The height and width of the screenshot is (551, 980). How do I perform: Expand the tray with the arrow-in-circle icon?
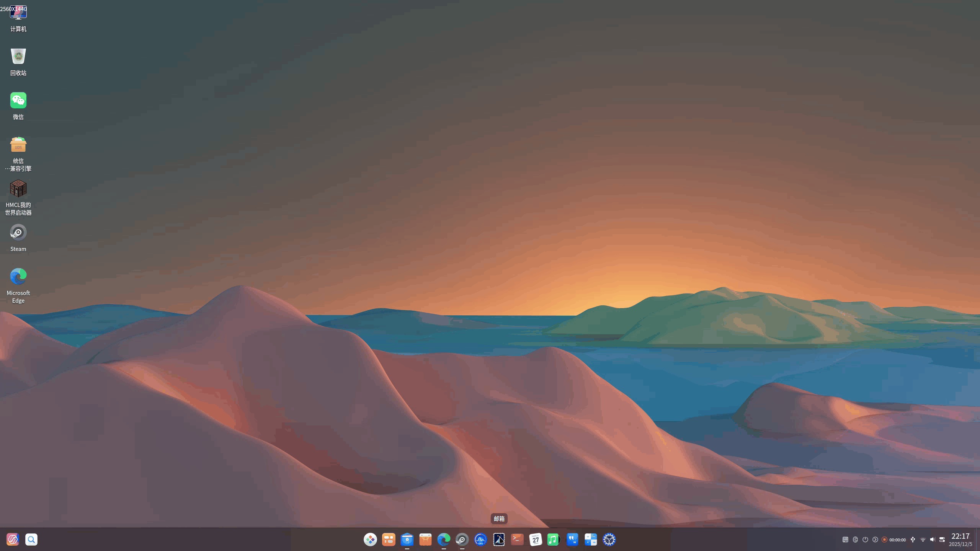click(x=875, y=540)
